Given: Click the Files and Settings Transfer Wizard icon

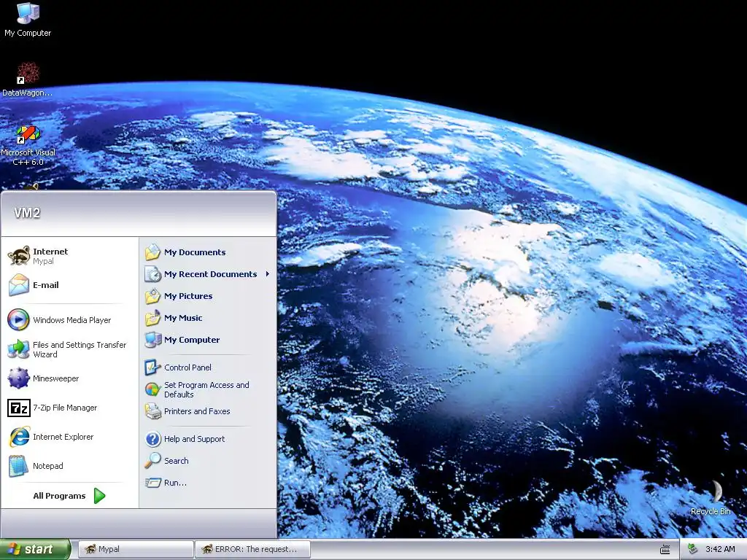Looking at the screenshot, I should pyautogui.click(x=18, y=349).
